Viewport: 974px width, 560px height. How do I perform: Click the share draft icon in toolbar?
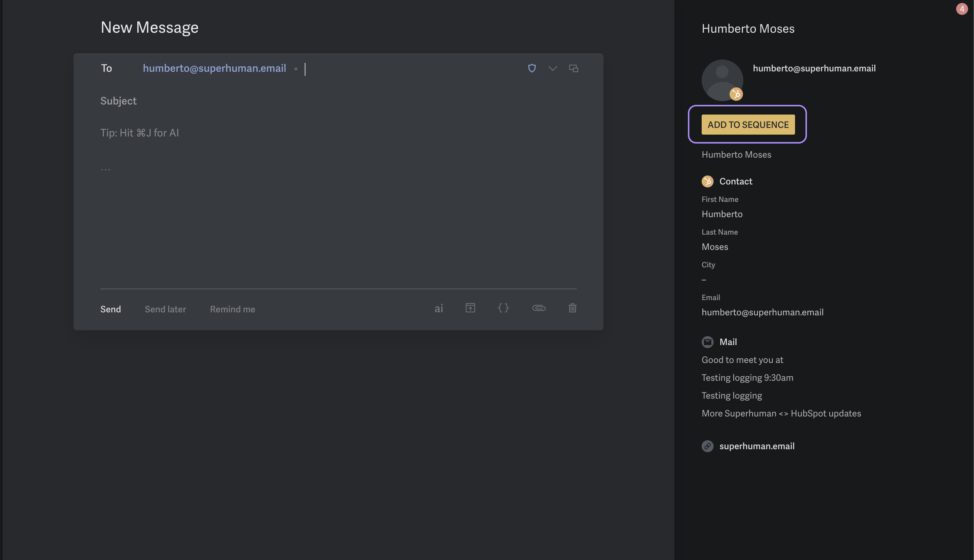[470, 308]
